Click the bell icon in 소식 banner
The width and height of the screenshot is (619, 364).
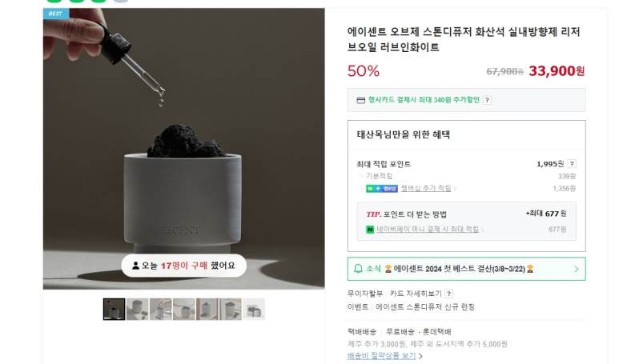tap(358, 269)
